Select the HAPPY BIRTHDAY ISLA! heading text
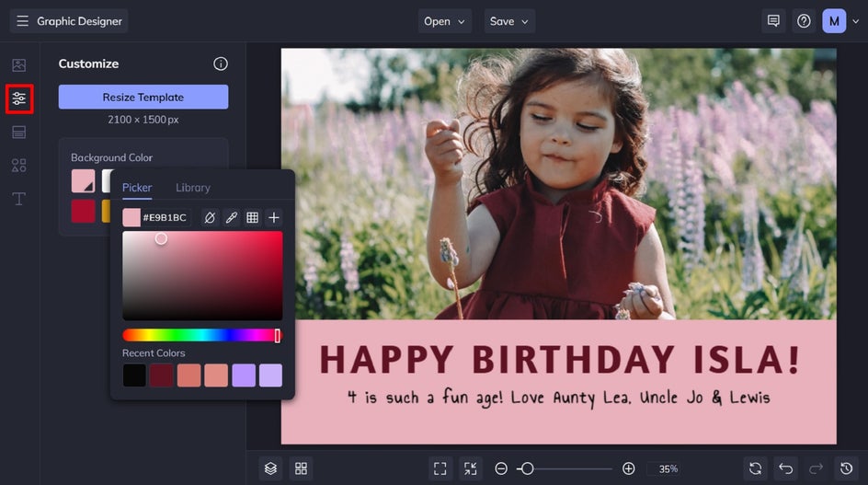The width and height of the screenshot is (868, 485). point(560,359)
